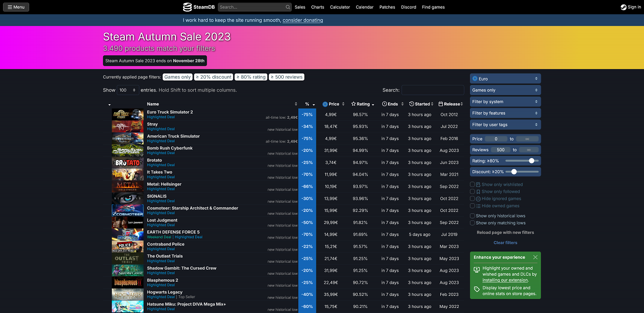Viewport: 644px width, 313px height.
Task: Click the tag icon in the extension box
Action: click(x=477, y=289)
